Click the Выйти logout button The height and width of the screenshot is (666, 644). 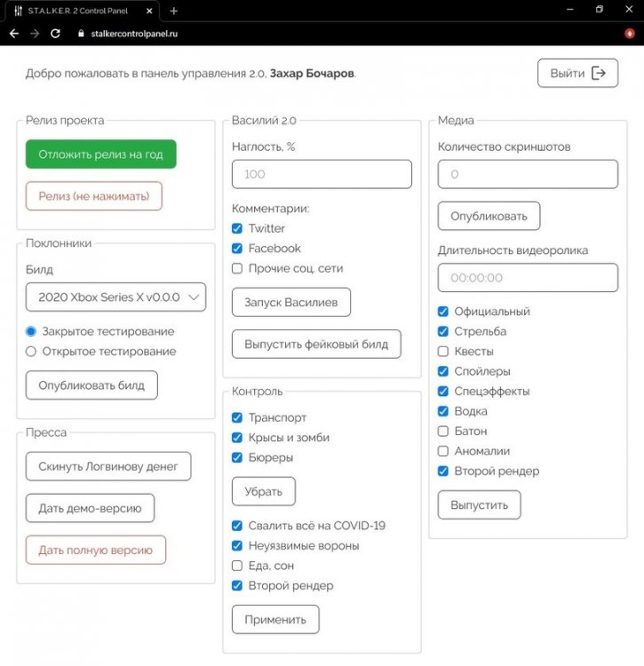pos(577,74)
